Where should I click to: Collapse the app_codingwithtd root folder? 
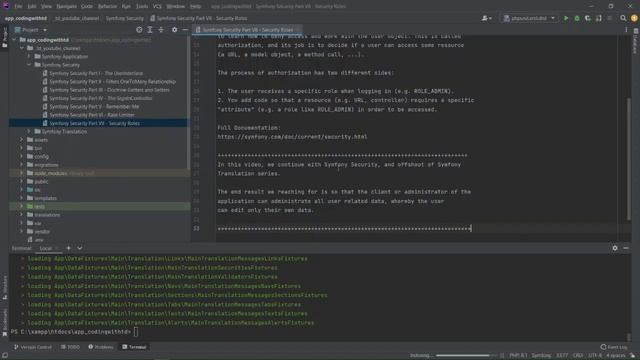(x=14, y=40)
